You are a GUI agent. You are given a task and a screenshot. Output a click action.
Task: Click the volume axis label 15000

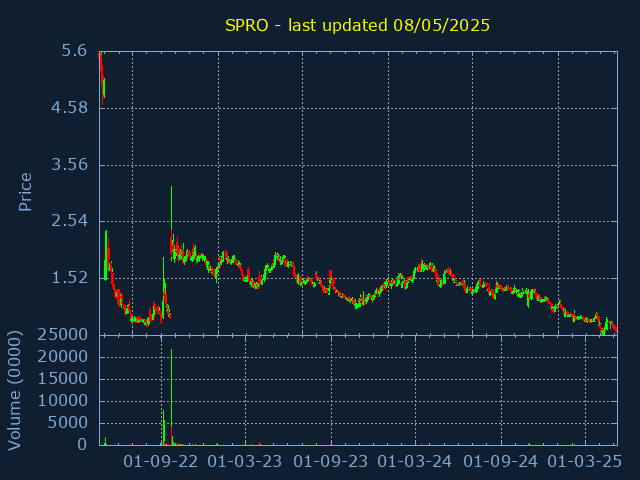(x=62, y=379)
